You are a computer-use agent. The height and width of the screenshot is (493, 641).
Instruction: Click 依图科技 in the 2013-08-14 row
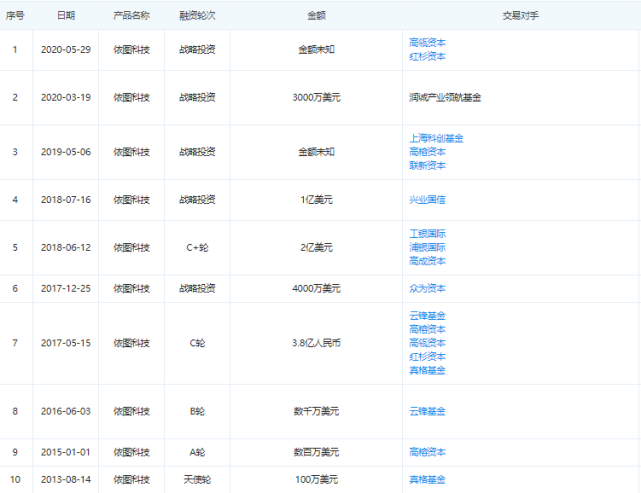132,479
